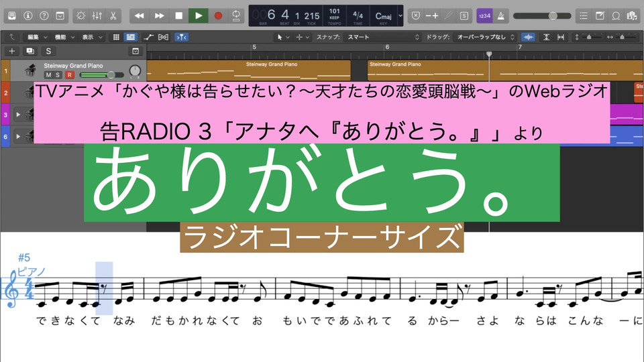The width and height of the screenshot is (644, 362).
Task: Open the Inspector info button
Action: (x=28, y=15)
